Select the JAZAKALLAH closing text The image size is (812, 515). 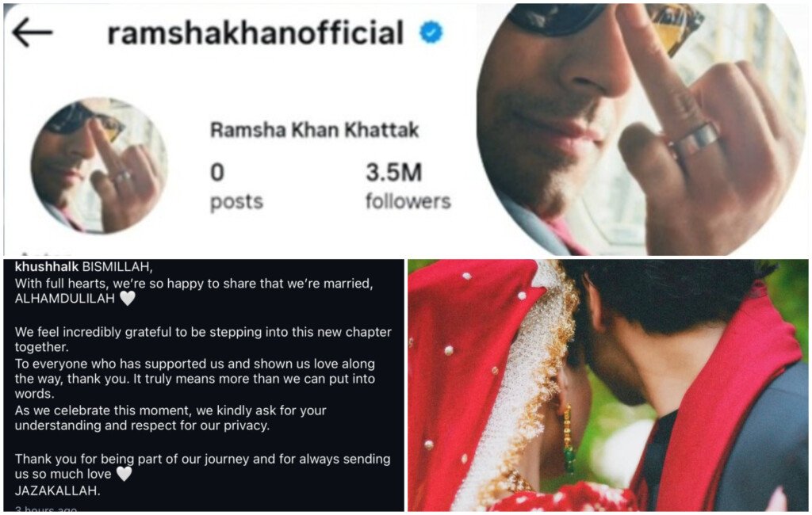click(57, 490)
